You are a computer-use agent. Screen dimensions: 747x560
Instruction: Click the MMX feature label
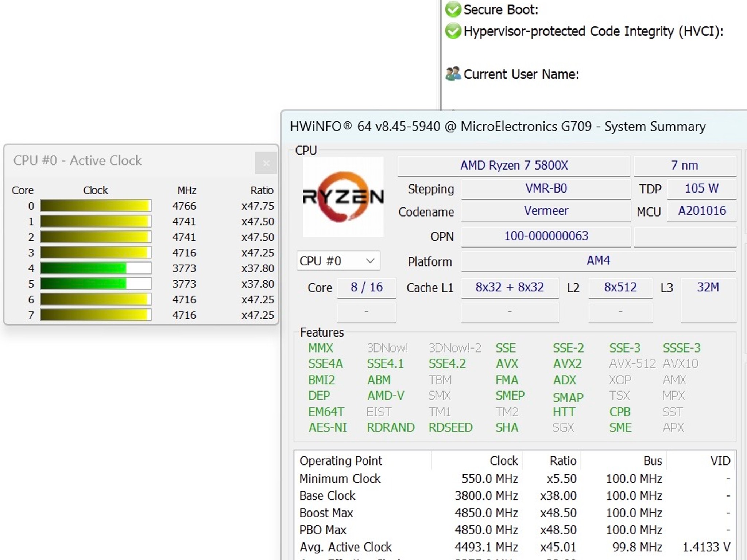321,348
